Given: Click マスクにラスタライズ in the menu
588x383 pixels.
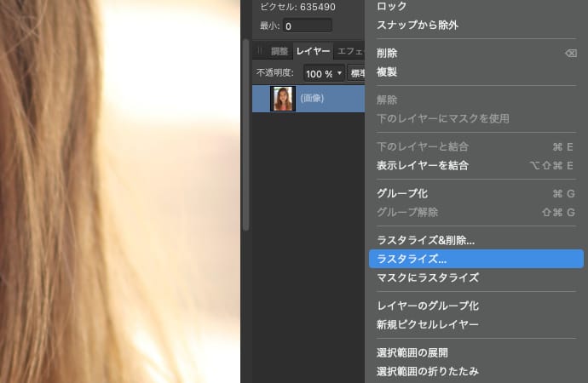Looking at the screenshot, I should pos(427,277).
